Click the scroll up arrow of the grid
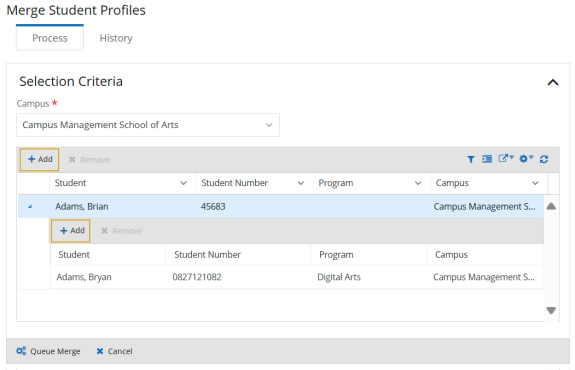575x370 pixels. click(x=551, y=206)
